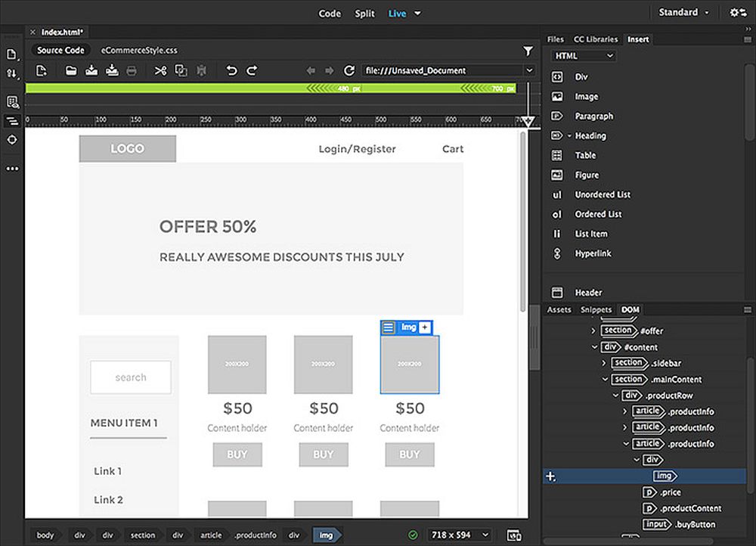Insert an Image element from Insert panel
This screenshot has height=546, width=756.
click(586, 97)
